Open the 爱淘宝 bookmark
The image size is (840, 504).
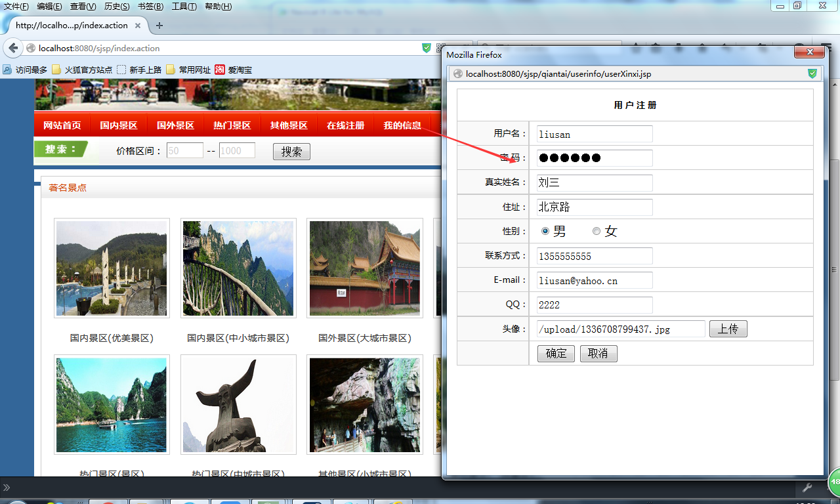[x=233, y=70]
